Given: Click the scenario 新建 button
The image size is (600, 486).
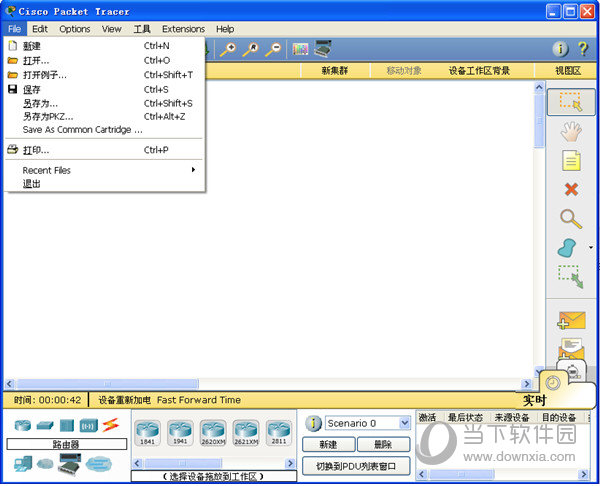Looking at the screenshot, I should 328,445.
